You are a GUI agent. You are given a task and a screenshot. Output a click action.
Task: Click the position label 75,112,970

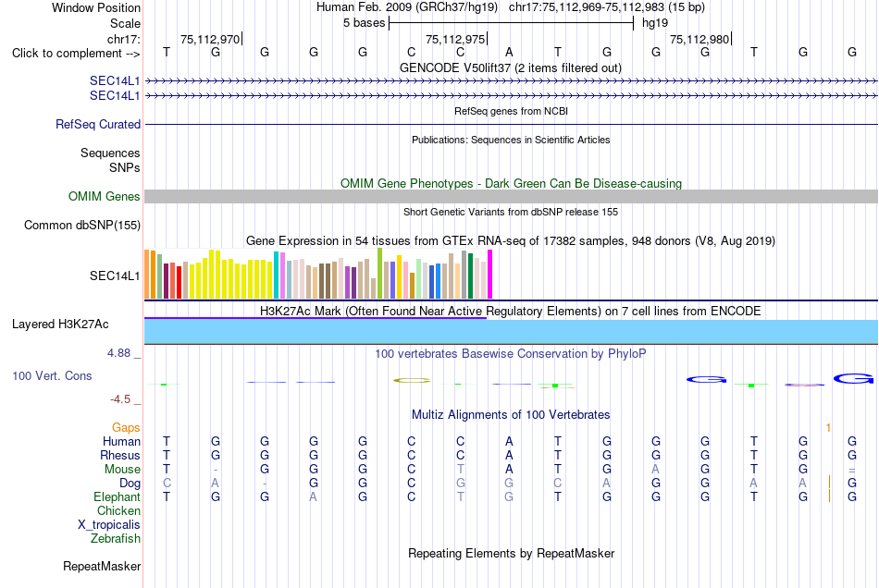[x=210, y=39]
